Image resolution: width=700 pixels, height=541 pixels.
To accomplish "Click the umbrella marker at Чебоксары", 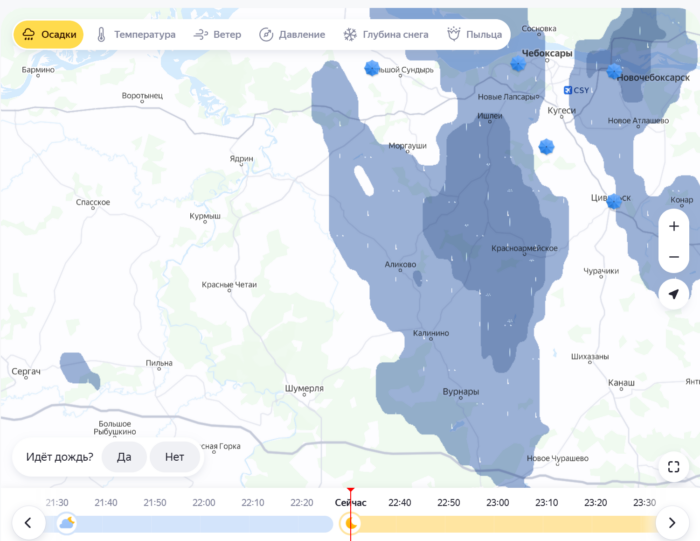I will 518,63.
